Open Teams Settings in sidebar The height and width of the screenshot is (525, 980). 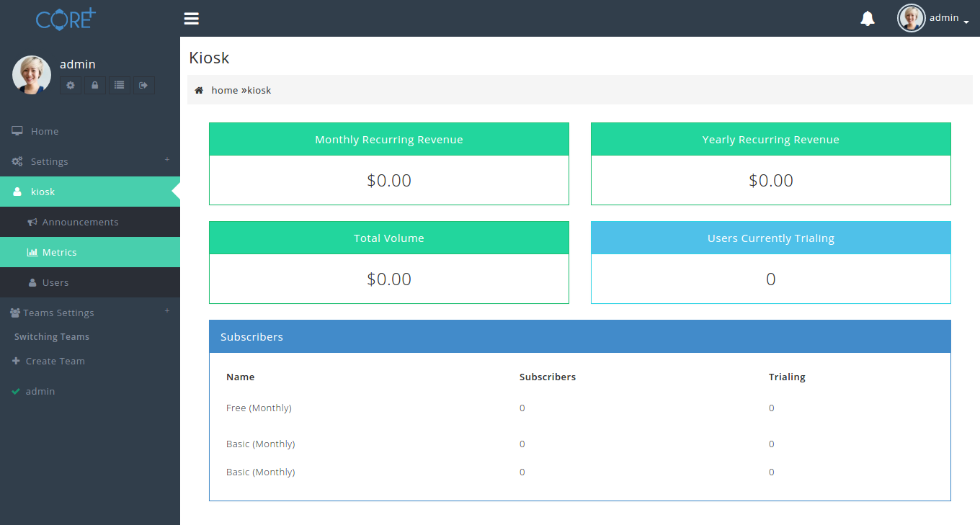[90, 313]
